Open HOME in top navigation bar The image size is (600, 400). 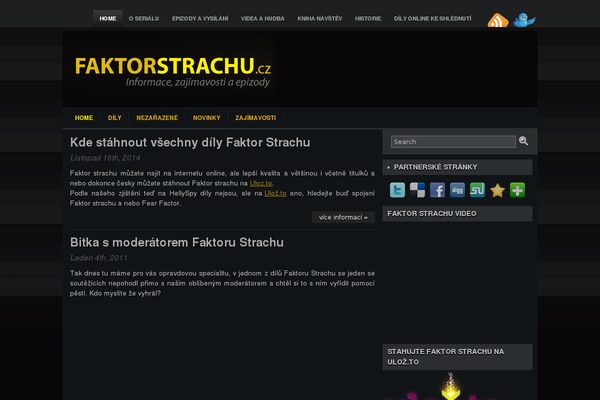click(108, 18)
